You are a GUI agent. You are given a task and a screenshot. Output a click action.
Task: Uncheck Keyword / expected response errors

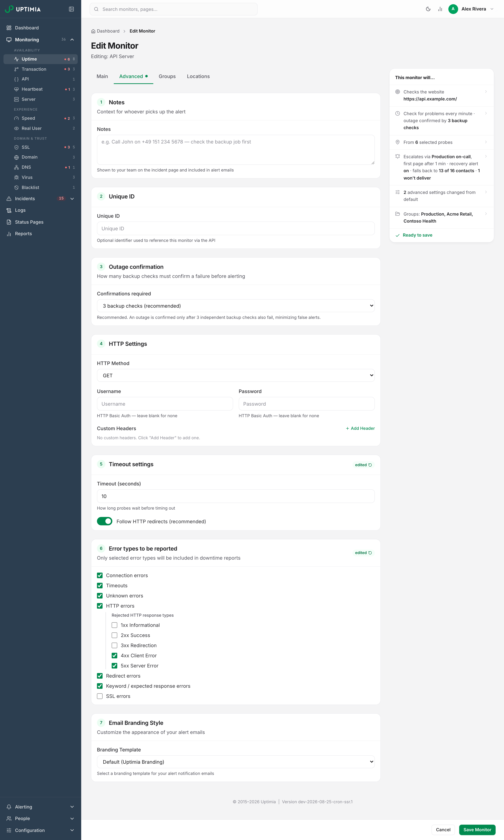coord(100,686)
